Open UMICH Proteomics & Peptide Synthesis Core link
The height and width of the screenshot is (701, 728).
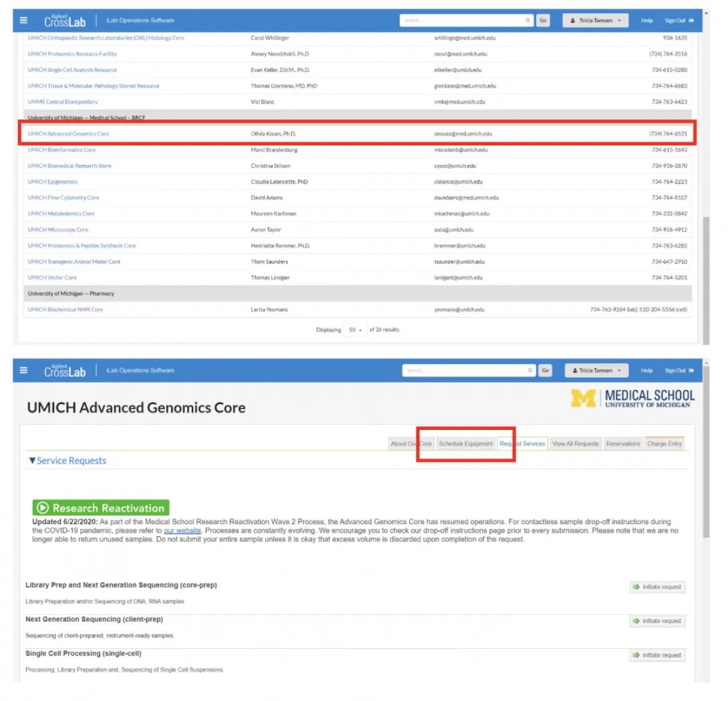point(81,246)
